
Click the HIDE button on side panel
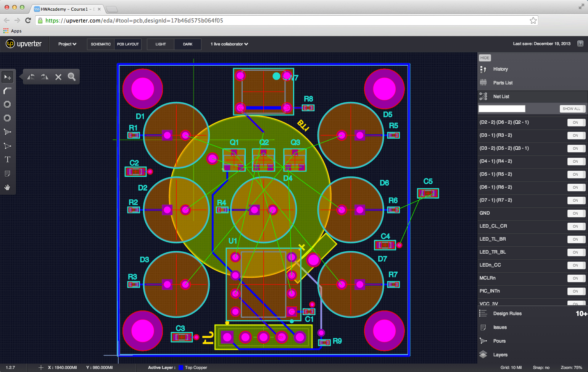[x=485, y=58]
